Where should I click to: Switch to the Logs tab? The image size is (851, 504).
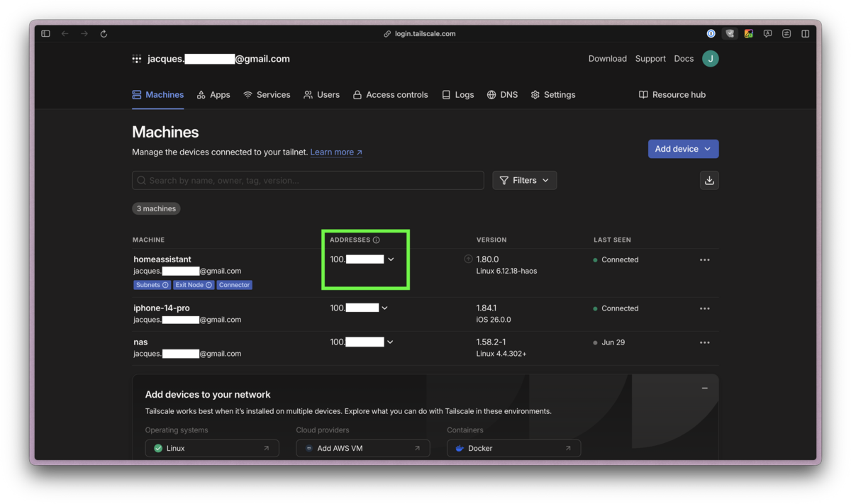point(457,95)
